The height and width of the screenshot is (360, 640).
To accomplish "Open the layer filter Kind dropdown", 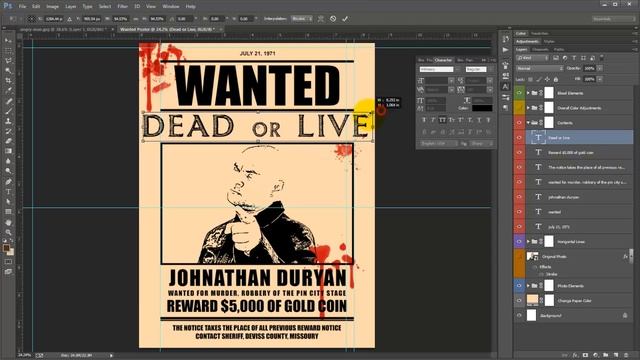I will (x=532, y=58).
